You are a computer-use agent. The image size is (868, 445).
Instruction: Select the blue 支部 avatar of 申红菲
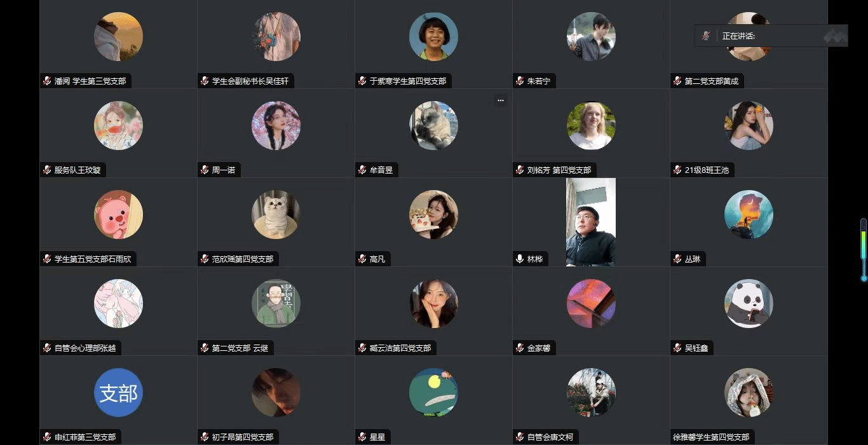(x=118, y=393)
